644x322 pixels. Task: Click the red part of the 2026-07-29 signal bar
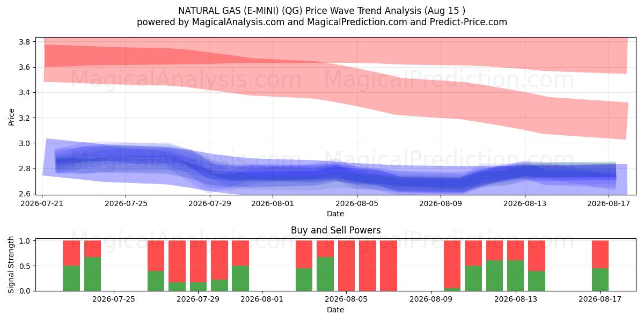198,261
